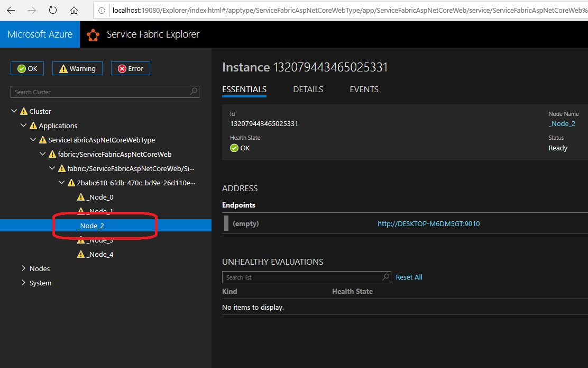Sort by the Kind column header
This screenshot has width=588, height=368.
point(229,291)
